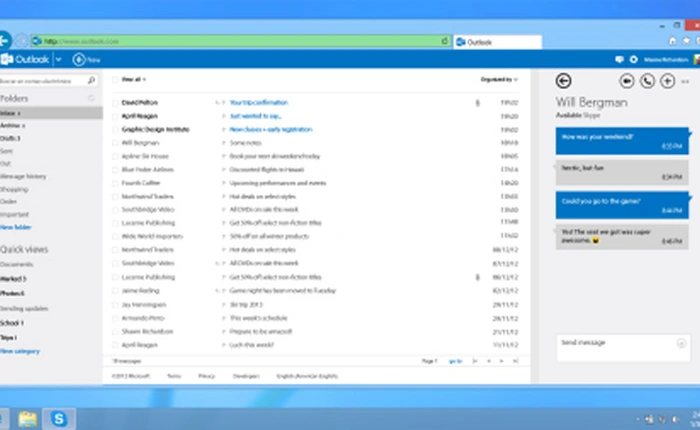Click the back arrow in chat pane
The image size is (700, 430).
tap(563, 81)
